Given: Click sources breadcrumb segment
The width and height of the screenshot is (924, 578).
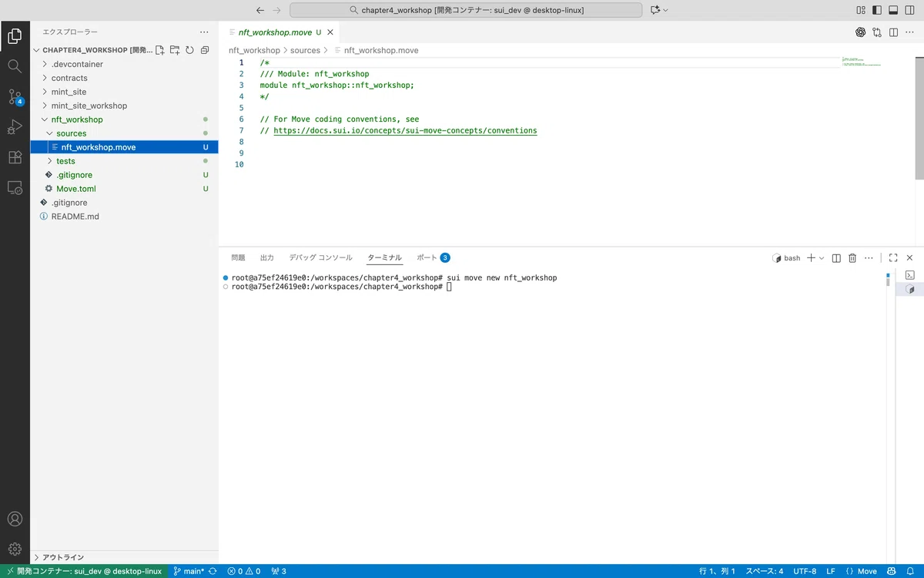Looking at the screenshot, I should point(305,50).
